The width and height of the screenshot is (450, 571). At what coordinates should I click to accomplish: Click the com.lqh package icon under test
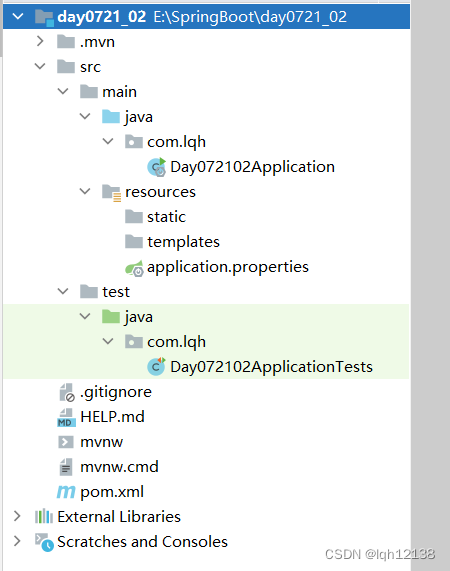(x=134, y=342)
